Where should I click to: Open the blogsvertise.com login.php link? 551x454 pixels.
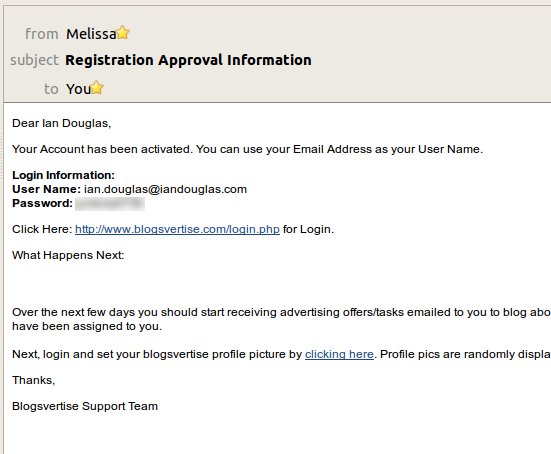177,229
